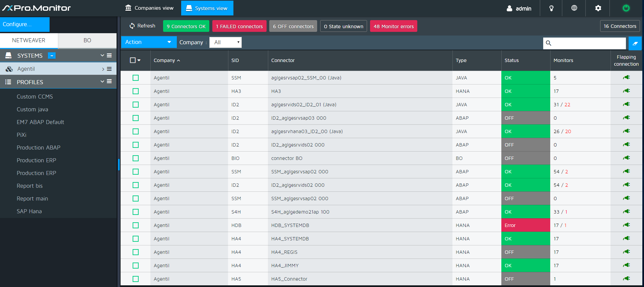644x287 pixels.
Task: Collapse the SYSTEMS section chevron
Action: (x=102, y=55)
